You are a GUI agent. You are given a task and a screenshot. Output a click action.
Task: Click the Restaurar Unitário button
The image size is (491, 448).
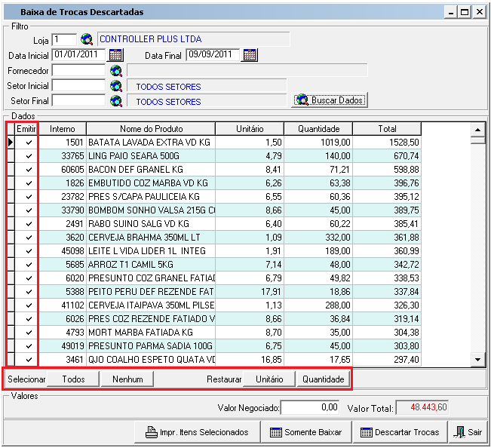(269, 379)
